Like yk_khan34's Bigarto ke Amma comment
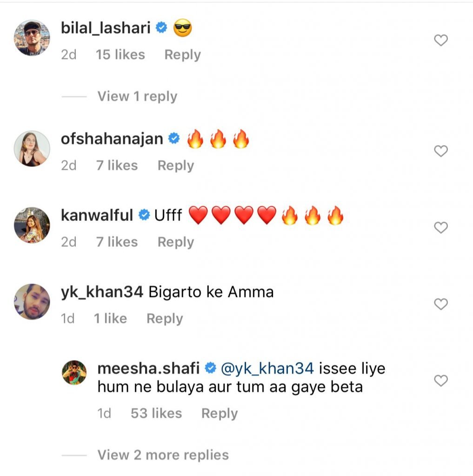Viewport: 473px width, 476px height. [440, 304]
